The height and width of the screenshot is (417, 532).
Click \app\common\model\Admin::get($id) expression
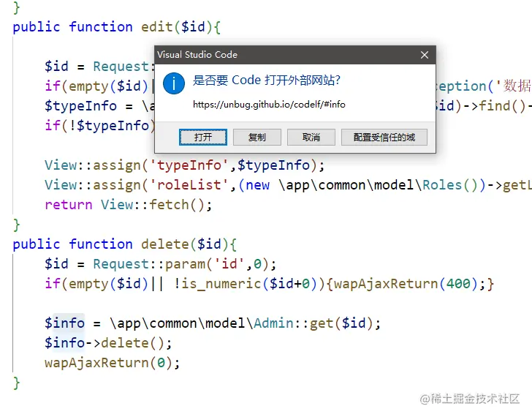(241, 323)
